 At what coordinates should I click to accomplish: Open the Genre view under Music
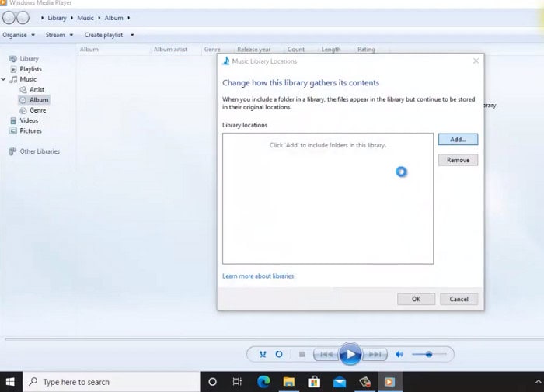(x=38, y=110)
